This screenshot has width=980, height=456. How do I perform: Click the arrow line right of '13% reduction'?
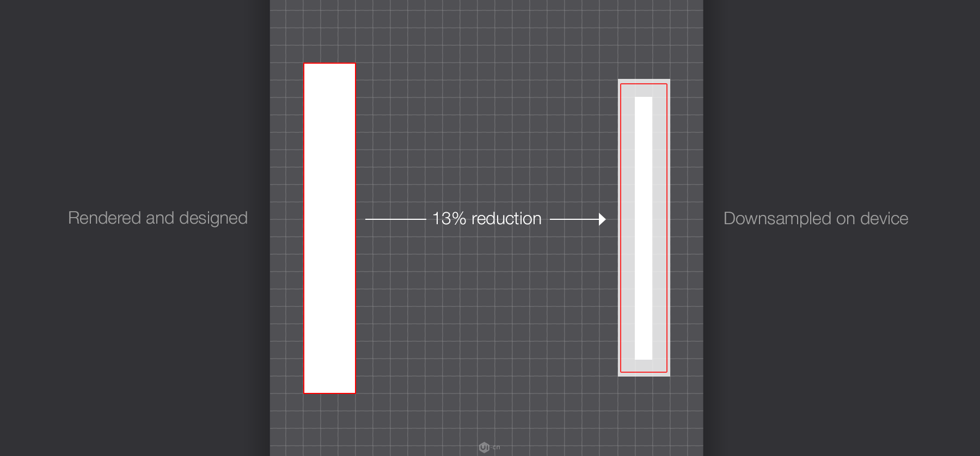(574, 219)
